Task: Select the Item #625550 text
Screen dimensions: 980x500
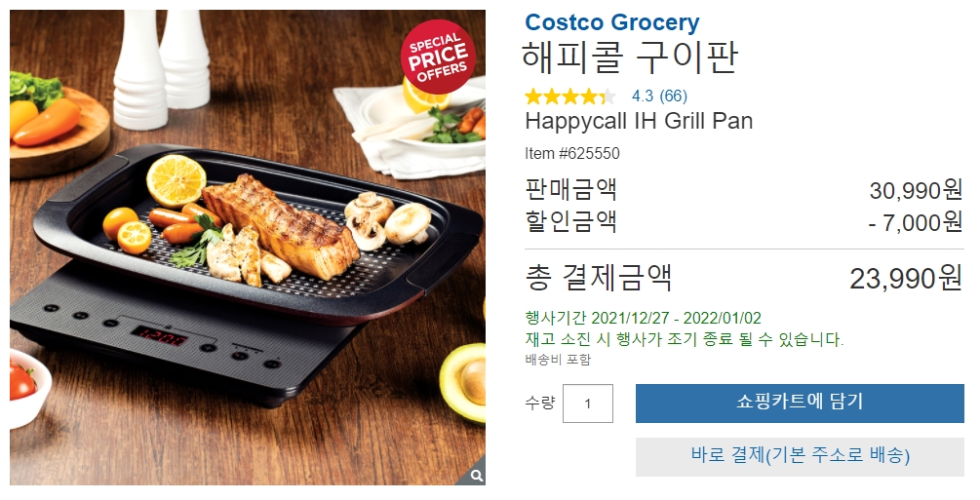Action: [572, 153]
